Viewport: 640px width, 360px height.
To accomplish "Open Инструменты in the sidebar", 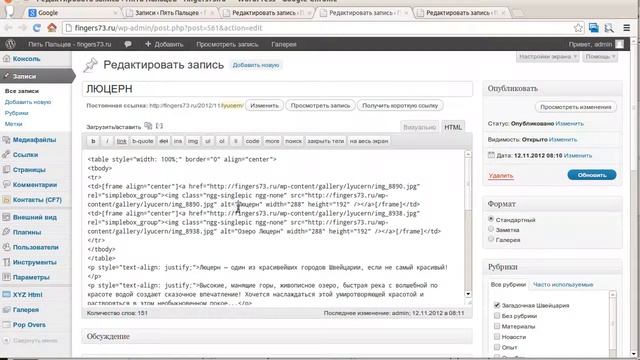I will [36, 262].
